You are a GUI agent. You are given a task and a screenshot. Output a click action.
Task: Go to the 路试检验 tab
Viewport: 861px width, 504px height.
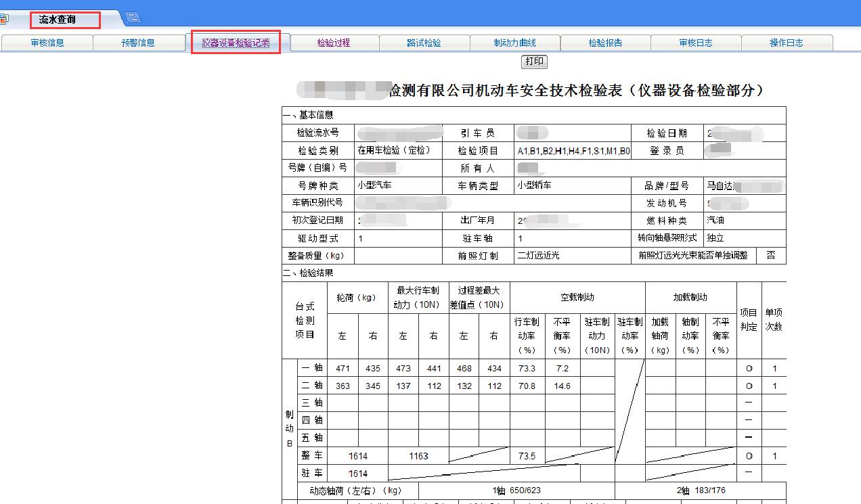pos(424,43)
